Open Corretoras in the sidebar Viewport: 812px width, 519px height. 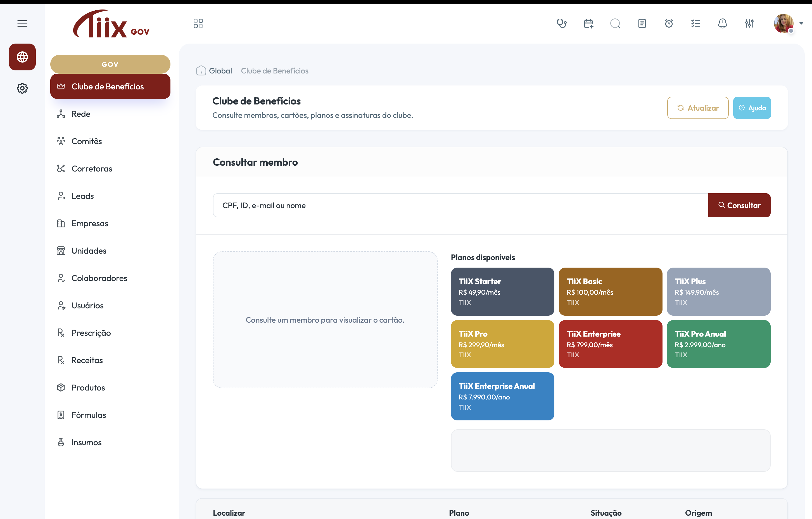point(110,168)
